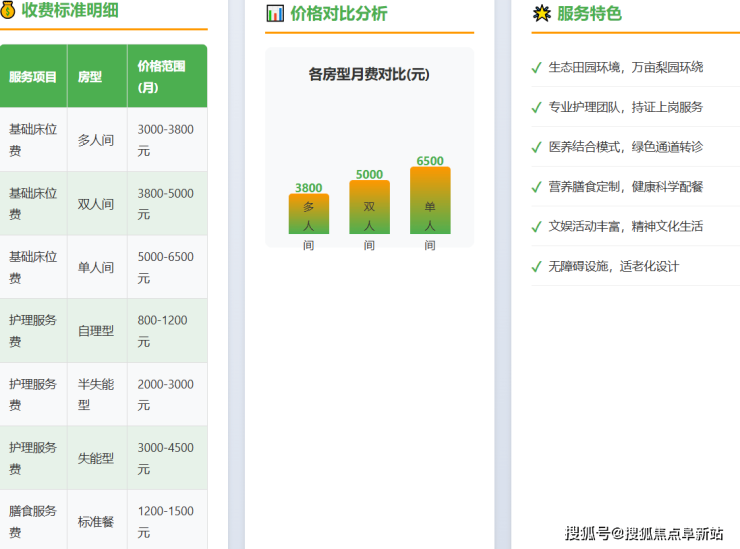Click the 5000 双人间 bar in chart

[x=369, y=206]
